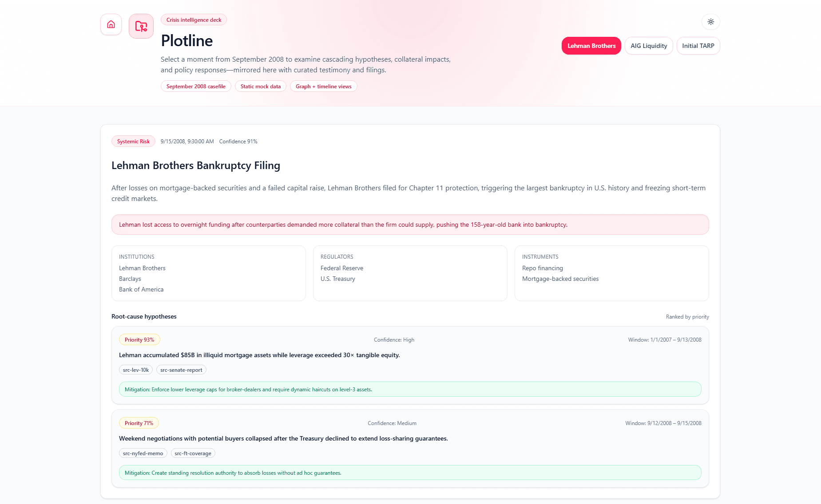Toggle the Lehman Brothers event selection

591,46
